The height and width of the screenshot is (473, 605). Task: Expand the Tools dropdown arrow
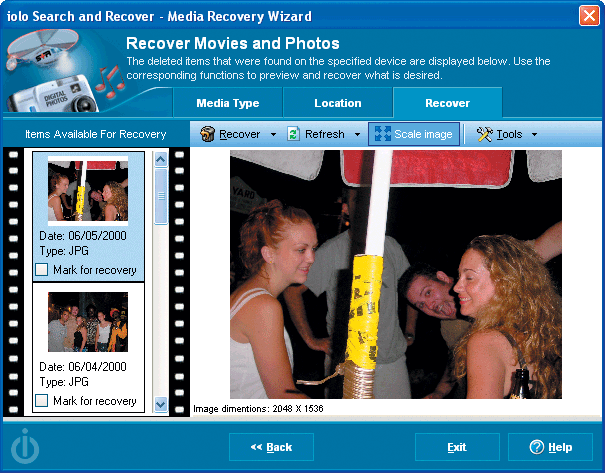point(534,135)
